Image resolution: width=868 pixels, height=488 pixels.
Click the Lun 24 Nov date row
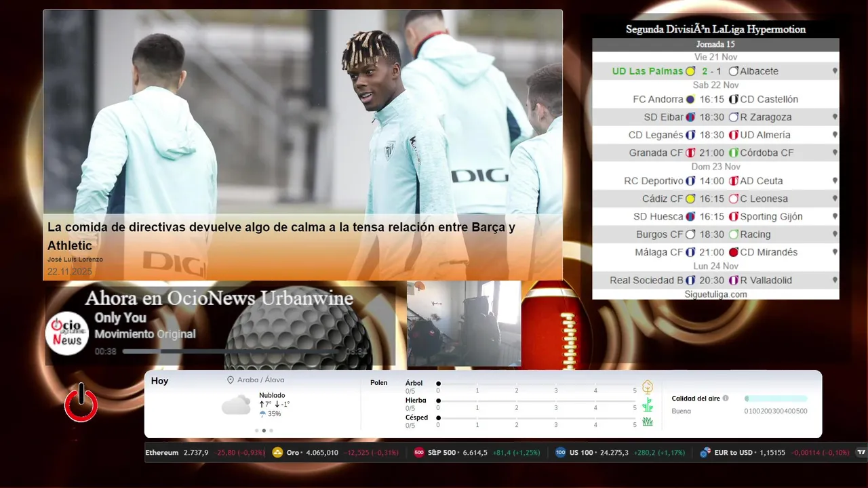click(x=715, y=266)
